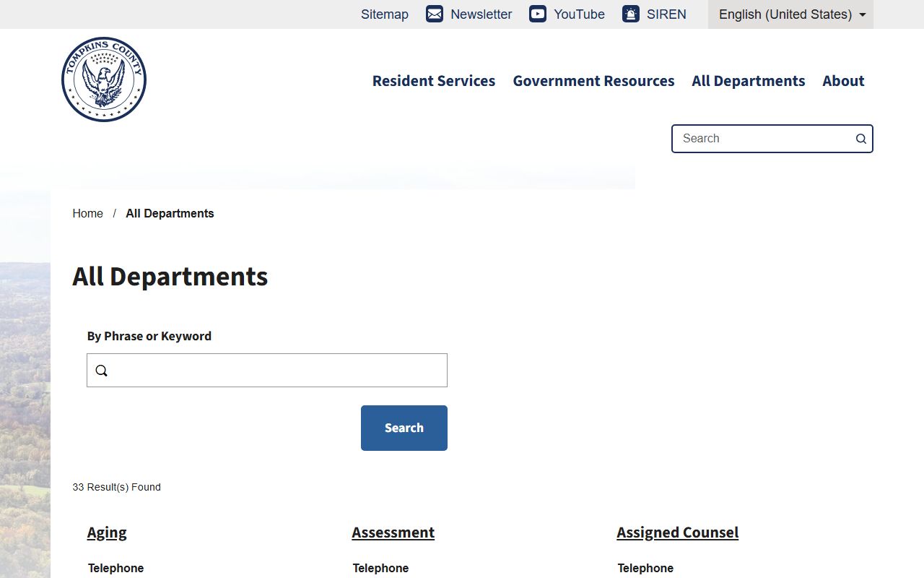The image size is (924, 578).
Task: Open the Assessment department link
Action: [x=393, y=532]
